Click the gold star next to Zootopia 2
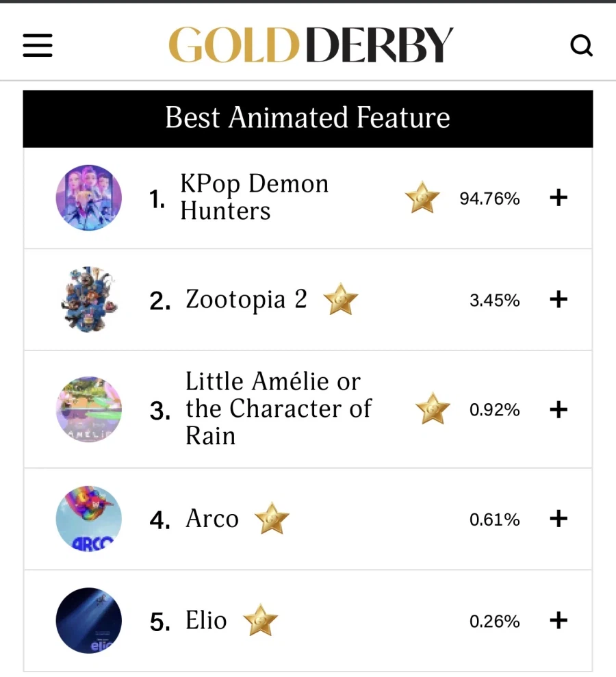 (340, 300)
